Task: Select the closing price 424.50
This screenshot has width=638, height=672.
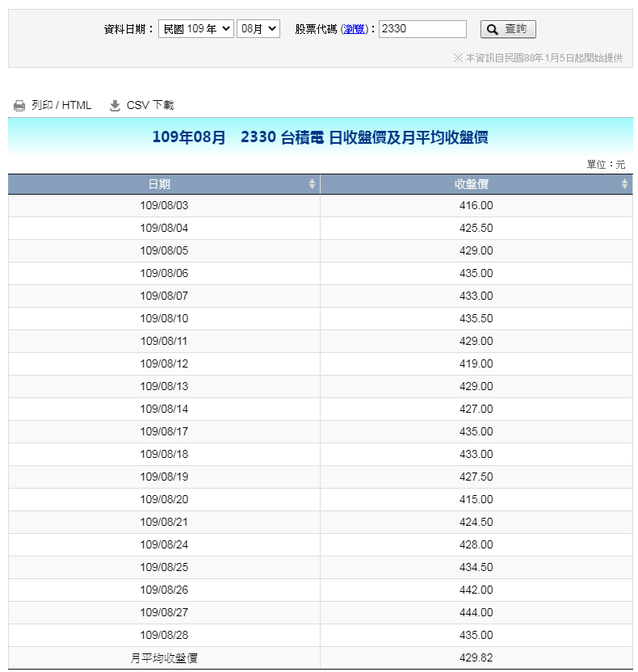Action: click(476, 523)
